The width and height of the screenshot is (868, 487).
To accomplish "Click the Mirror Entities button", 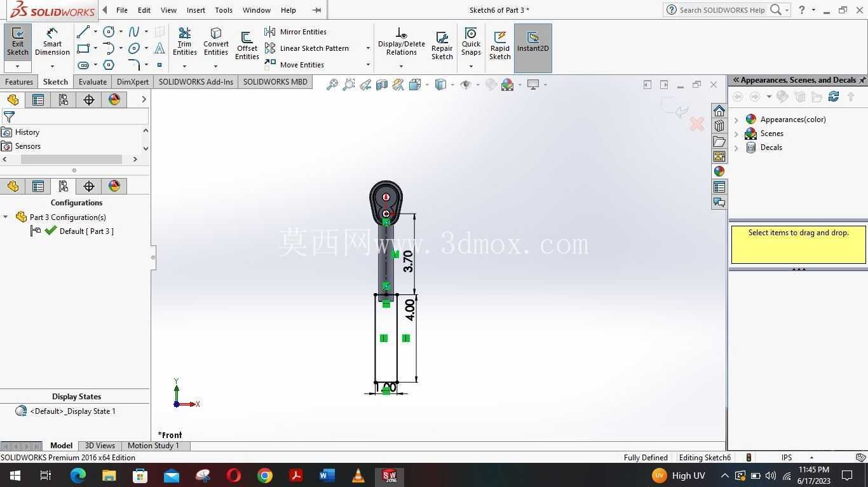I will 295,32.
